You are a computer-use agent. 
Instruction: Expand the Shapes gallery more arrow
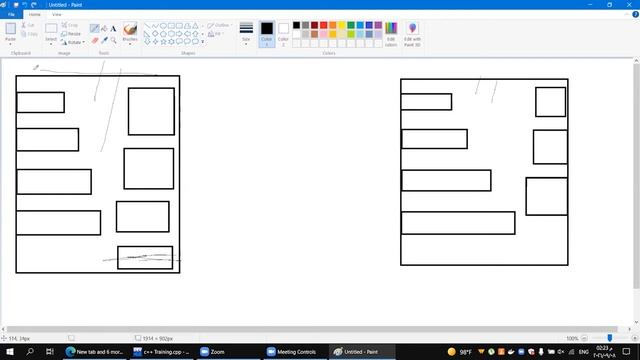pyautogui.click(x=202, y=42)
